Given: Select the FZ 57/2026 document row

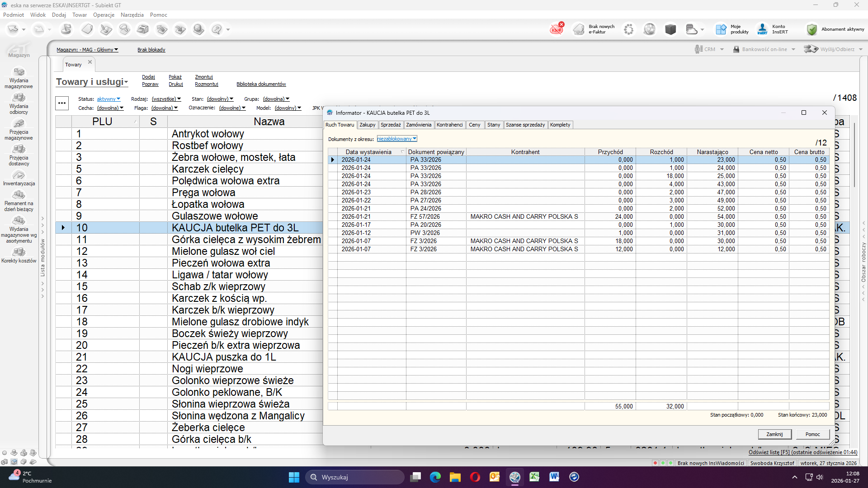Looking at the screenshot, I should (x=425, y=216).
